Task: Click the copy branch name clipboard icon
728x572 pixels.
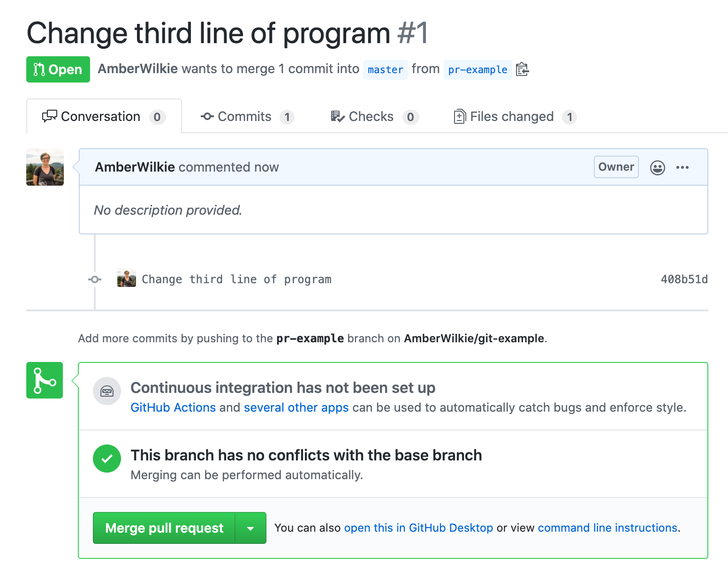Action: [522, 69]
